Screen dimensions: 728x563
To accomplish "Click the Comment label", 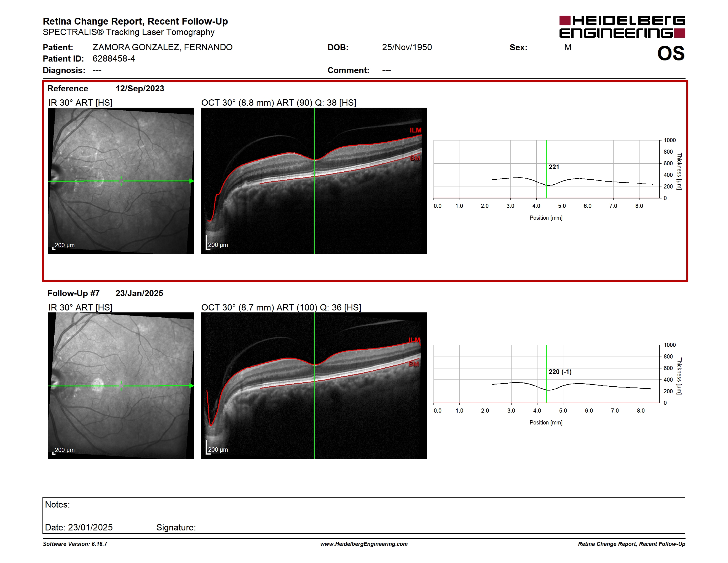I will (x=348, y=70).
